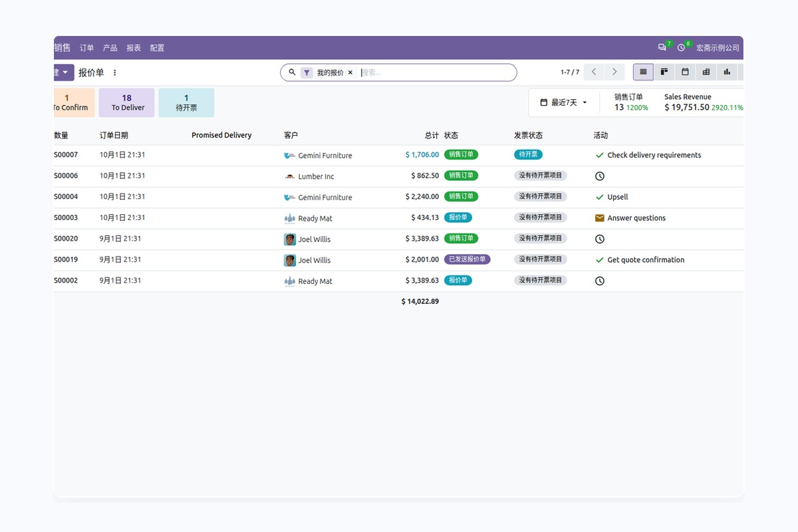Open the 产品 menu
The height and width of the screenshot is (532, 798).
click(110, 48)
